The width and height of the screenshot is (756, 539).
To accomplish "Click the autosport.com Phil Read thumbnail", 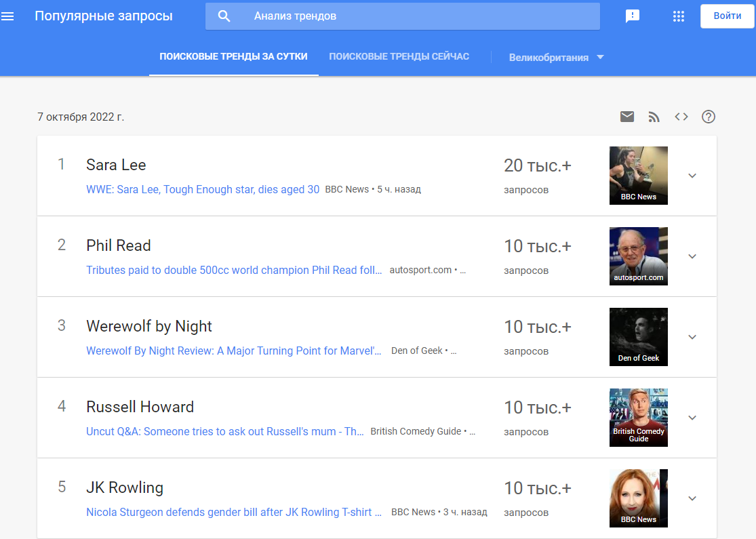I will tap(638, 256).
